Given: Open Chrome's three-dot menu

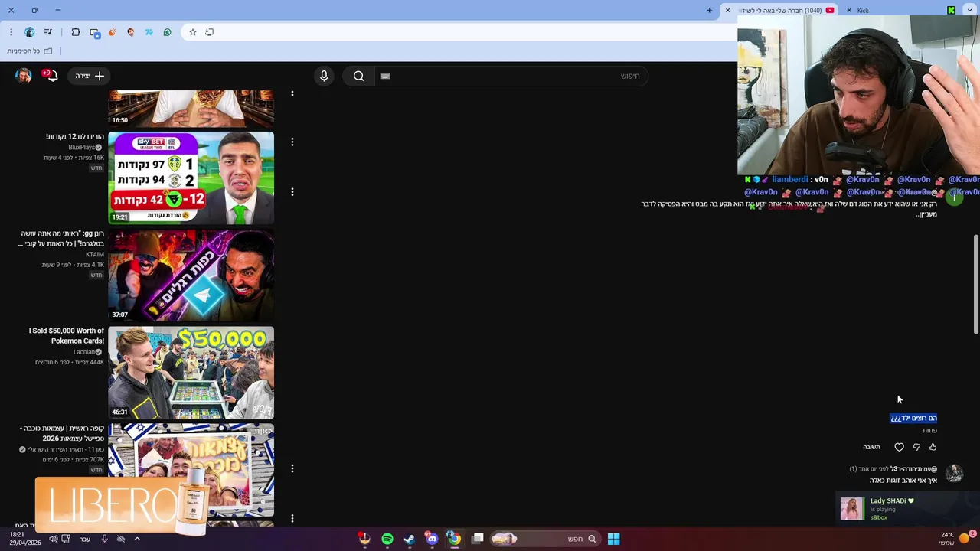Looking at the screenshot, I should pyautogui.click(x=11, y=32).
